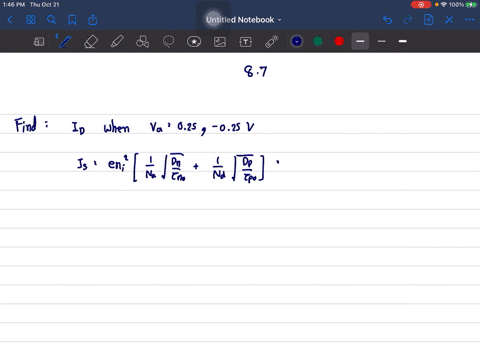Go back using the left chevron
Image resolution: width=480 pixels, height=360 pixels.
(x=10, y=20)
